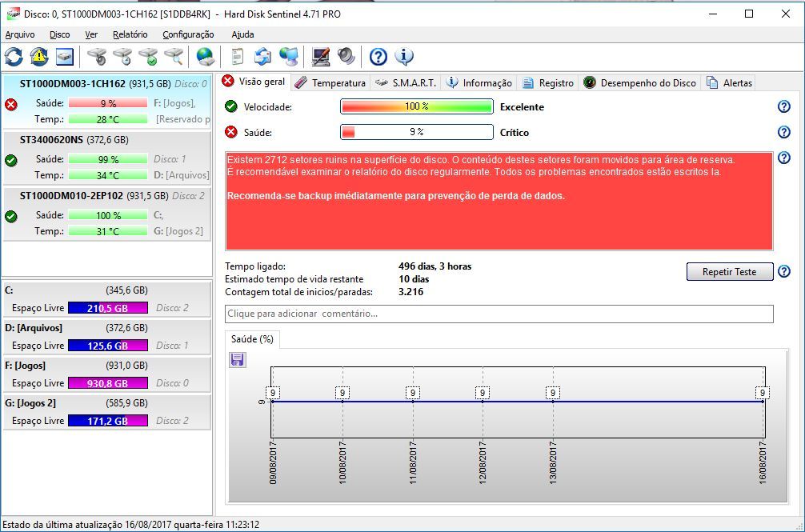Click the blue framed hard disk toolbar icon
Screen dimensions: 805x532
65,57
